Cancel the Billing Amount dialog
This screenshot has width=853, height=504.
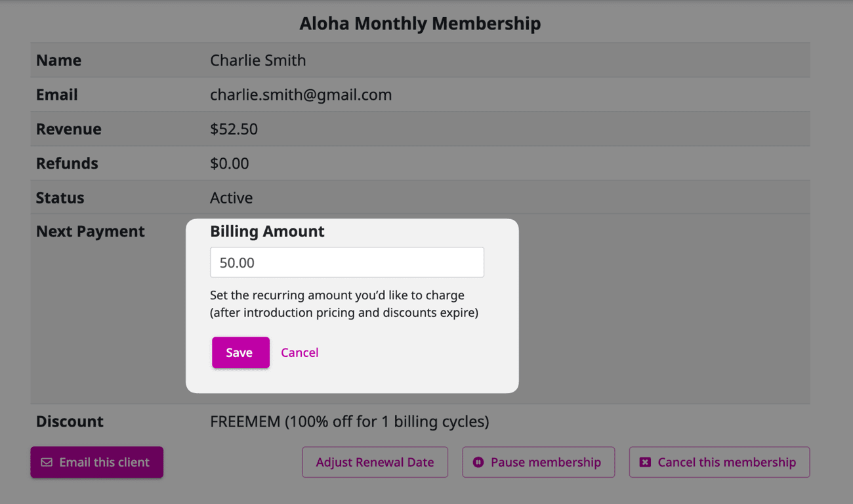tap(299, 352)
